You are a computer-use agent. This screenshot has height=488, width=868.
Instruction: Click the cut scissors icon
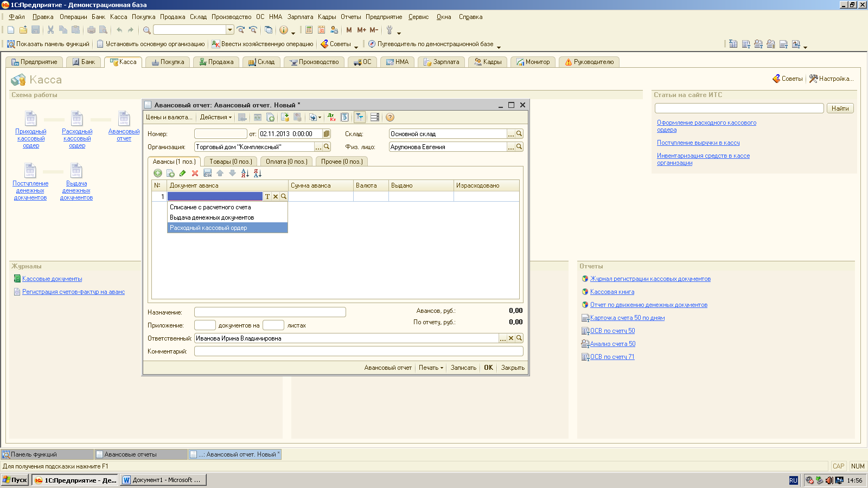click(x=50, y=30)
